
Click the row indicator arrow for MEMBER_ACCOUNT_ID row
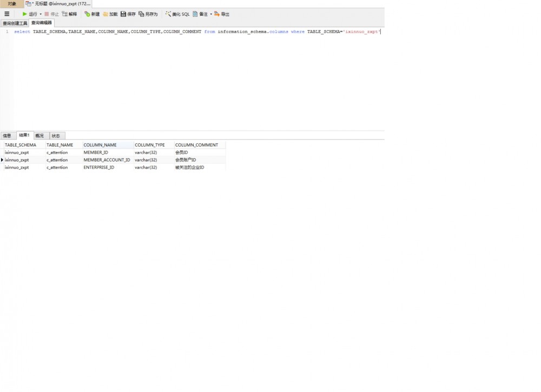click(2, 160)
